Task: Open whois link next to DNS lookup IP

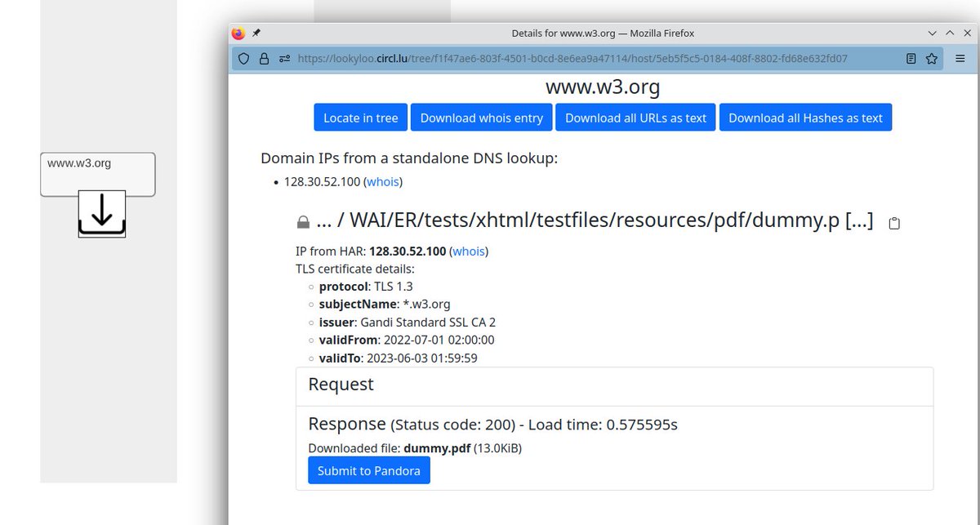Action: (383, 181)
